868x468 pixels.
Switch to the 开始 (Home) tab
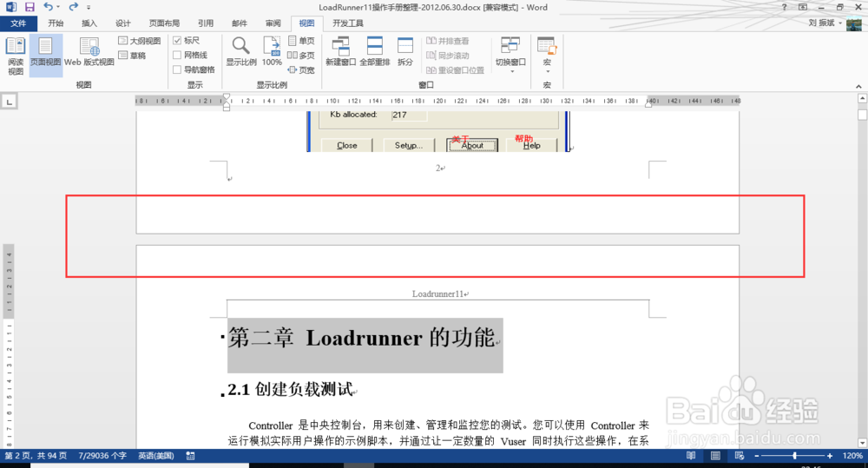point(56,23)
